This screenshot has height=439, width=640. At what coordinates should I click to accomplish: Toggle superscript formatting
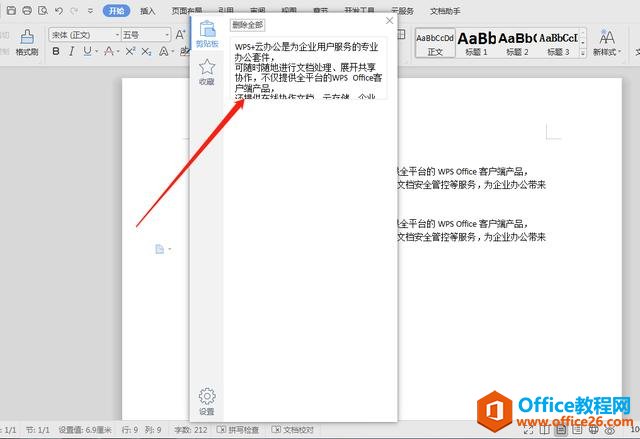tap(130, 51)
